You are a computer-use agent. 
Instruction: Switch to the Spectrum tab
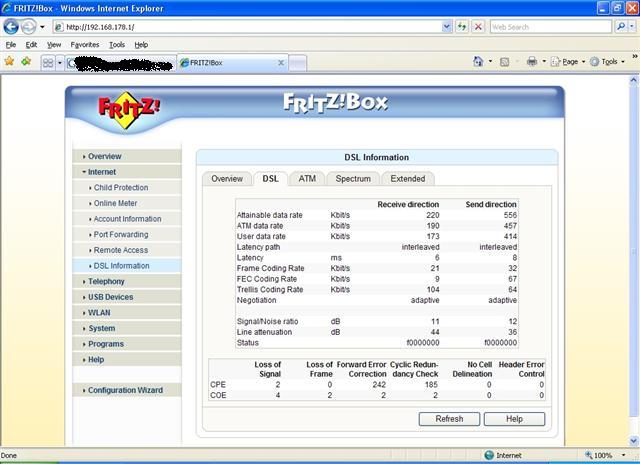[353, 179]
